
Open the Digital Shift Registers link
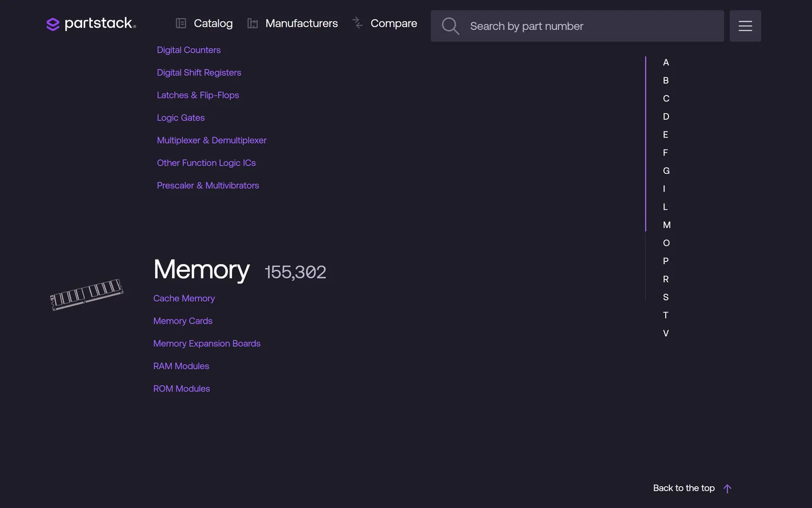tap(199, 73)
